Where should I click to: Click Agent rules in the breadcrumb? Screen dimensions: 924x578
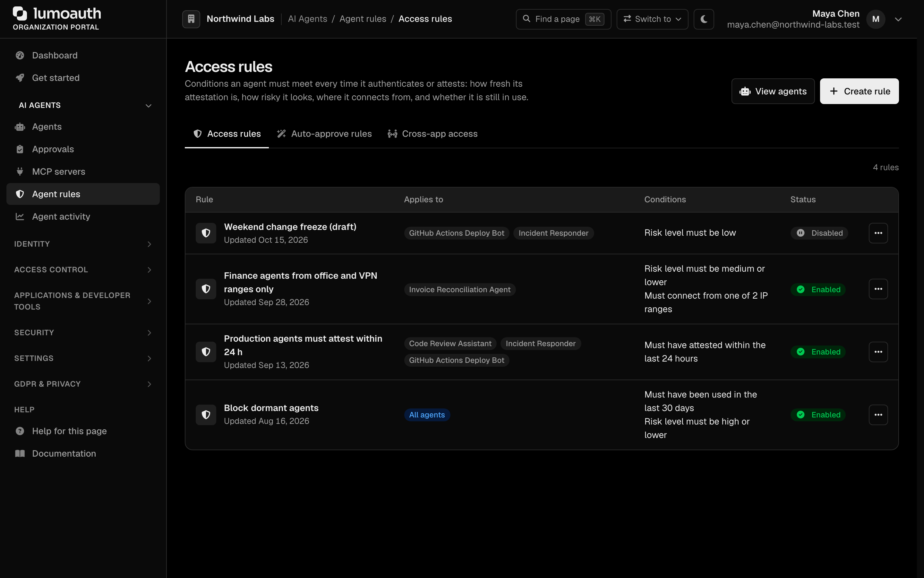click(x=363, y=19)
